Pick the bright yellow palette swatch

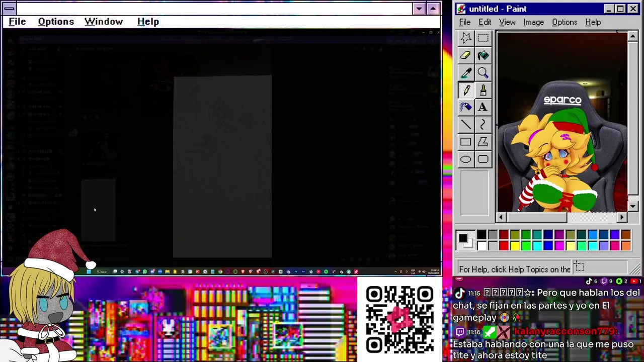(x=515, y=245)
